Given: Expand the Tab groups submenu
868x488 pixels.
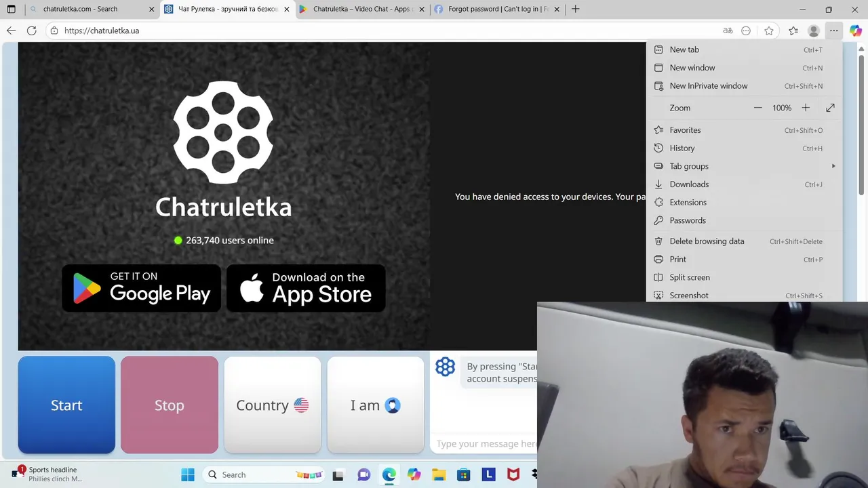Looking at the screenshot, I should pos(744,166).
